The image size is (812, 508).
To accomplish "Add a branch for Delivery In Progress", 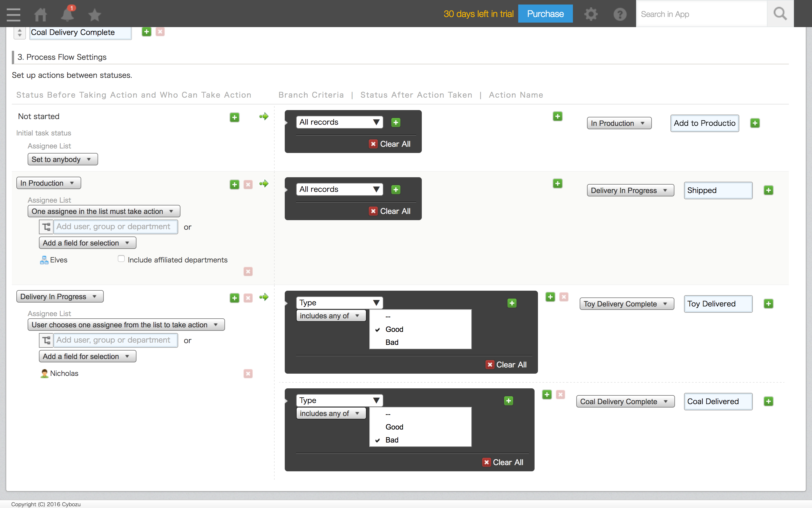I will pos(550,297).
